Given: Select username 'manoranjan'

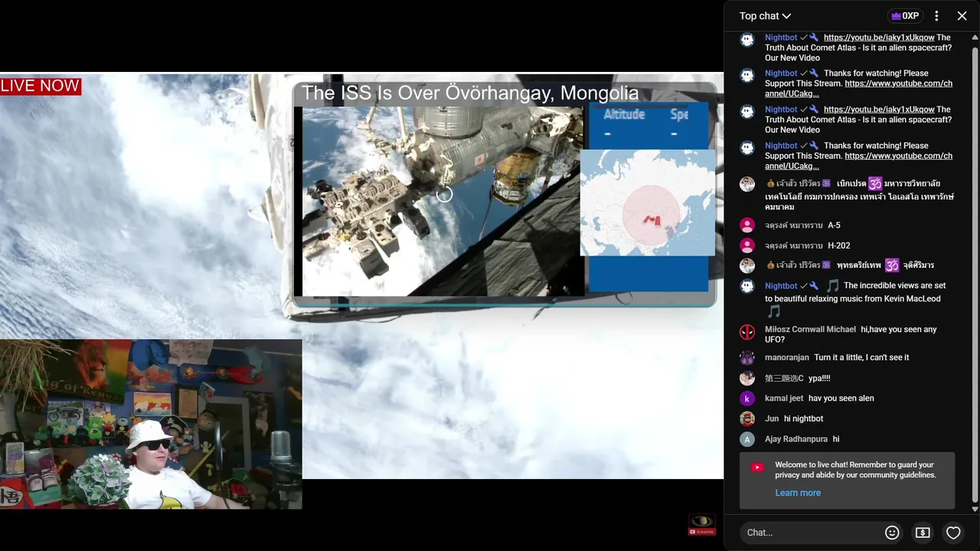Looking at the screenshot, I should pos(787,357).
